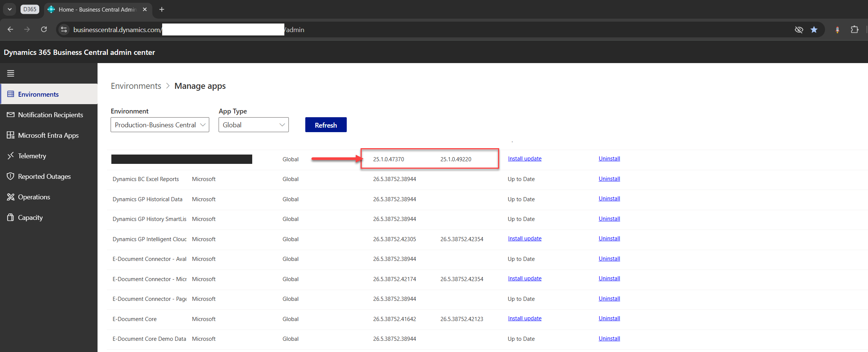Click the Refresh button

[x=326, y=125]
